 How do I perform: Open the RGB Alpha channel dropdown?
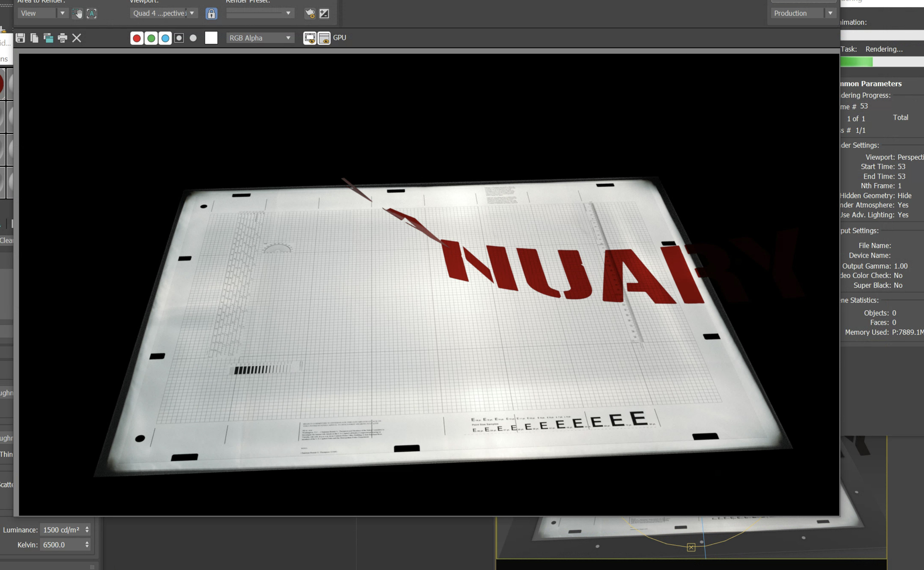tap(260, 38)
